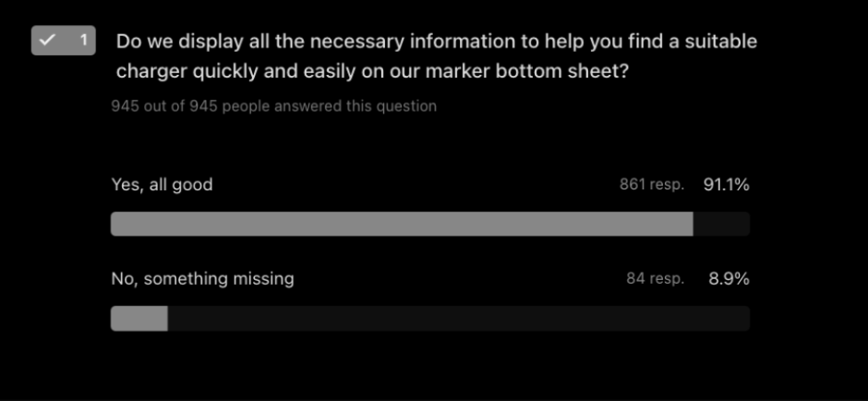This screenshot has width=868, height=401.
Task: Click the 8.9% percentage value
Action: tap(729, 278)
